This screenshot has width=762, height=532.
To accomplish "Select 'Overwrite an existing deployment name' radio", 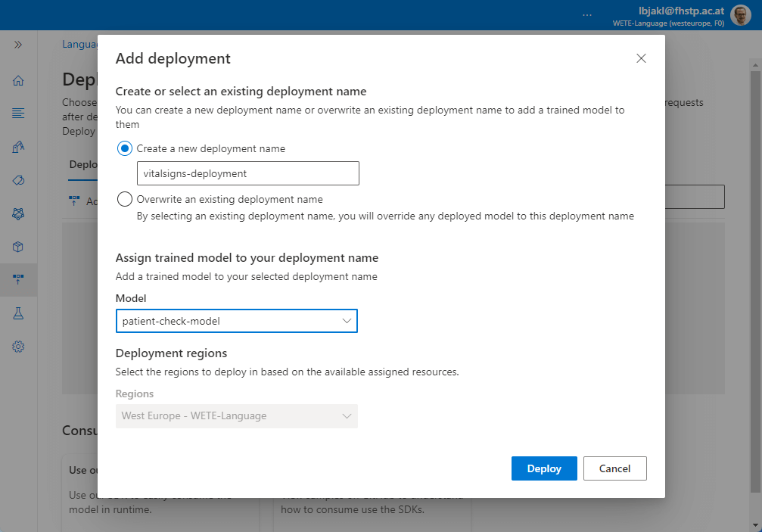I will pos(125,200).
